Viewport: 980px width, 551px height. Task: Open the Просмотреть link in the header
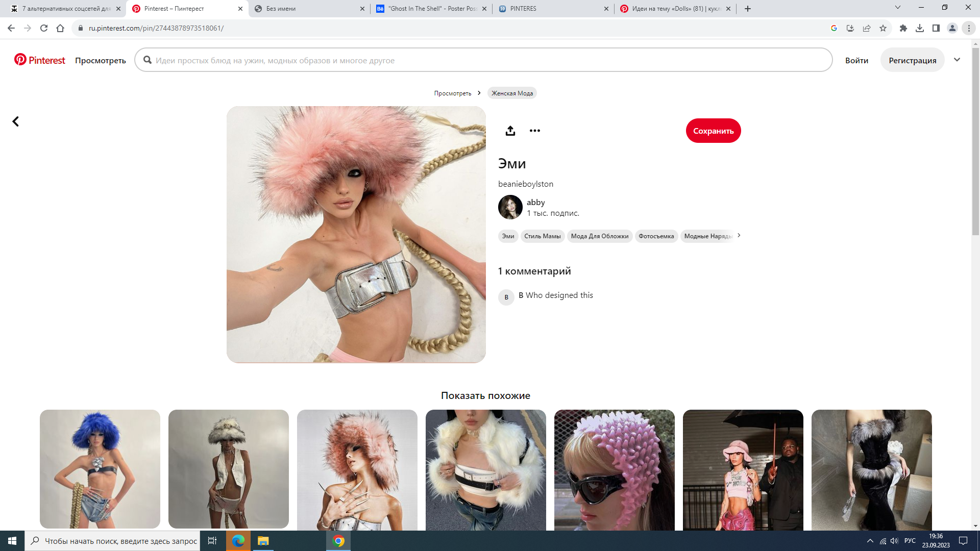[101, 60]
